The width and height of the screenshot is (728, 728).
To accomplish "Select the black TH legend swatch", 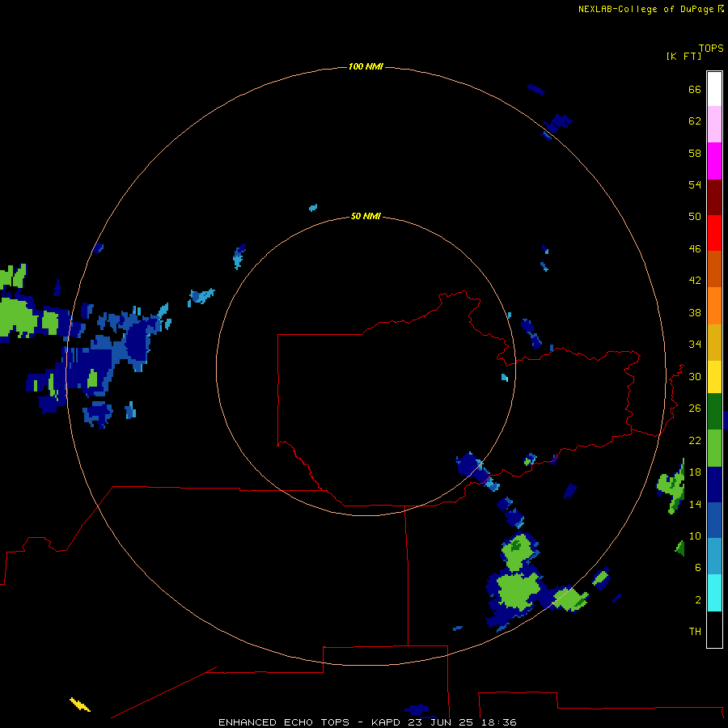I will [714, 629].
